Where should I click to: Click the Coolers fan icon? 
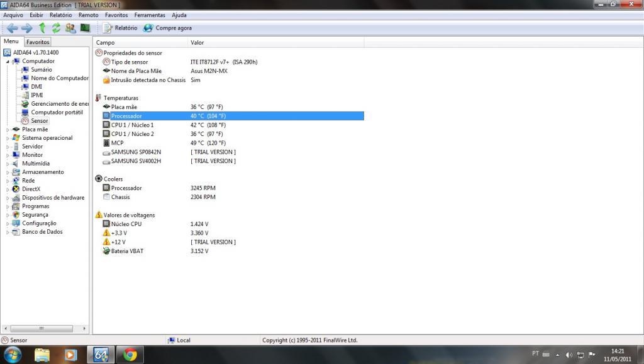tap(99, 178)
